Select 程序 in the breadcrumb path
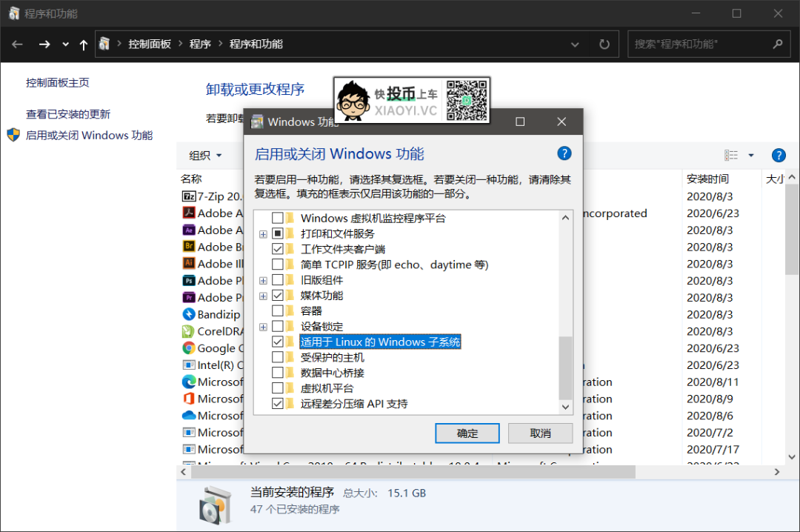The image size is (800, 532). pos(200,44)
